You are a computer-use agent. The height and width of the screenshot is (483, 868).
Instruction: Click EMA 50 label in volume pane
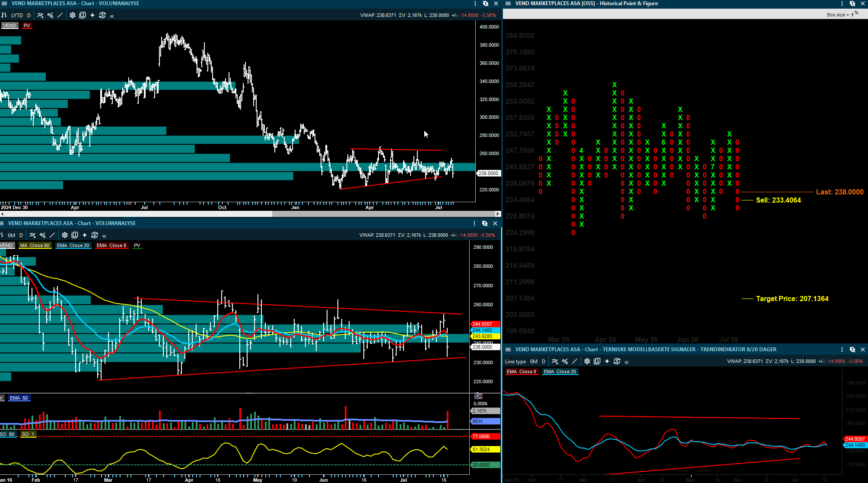coord(19,398)
